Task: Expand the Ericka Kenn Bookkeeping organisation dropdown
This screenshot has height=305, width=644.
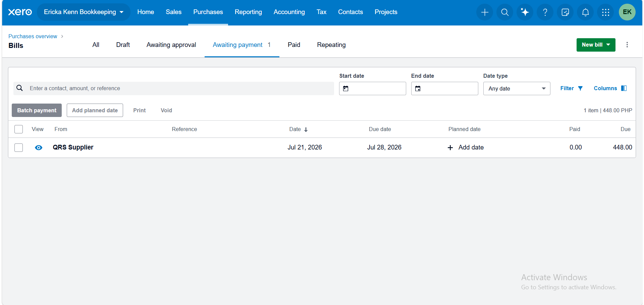Action: coord(84,12)
